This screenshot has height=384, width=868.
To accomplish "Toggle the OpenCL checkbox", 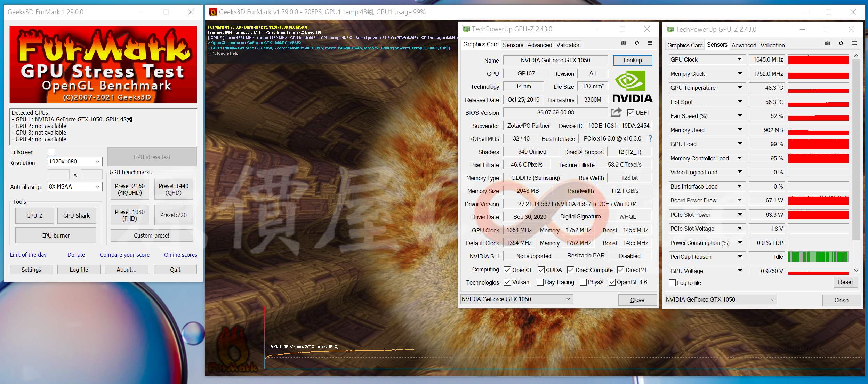I will (507, 270).
